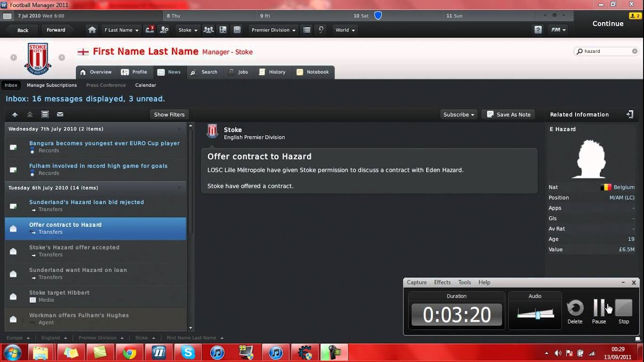This screenshot has width=644, height=362.
Task: Open the Tools menu in the recorder
Action: coord(464,283)
